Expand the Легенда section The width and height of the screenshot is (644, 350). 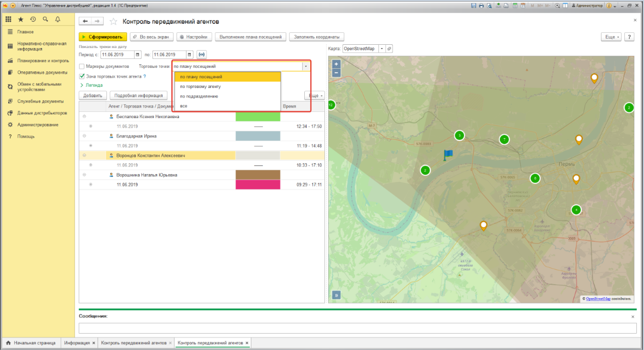(x=91, y=85)
